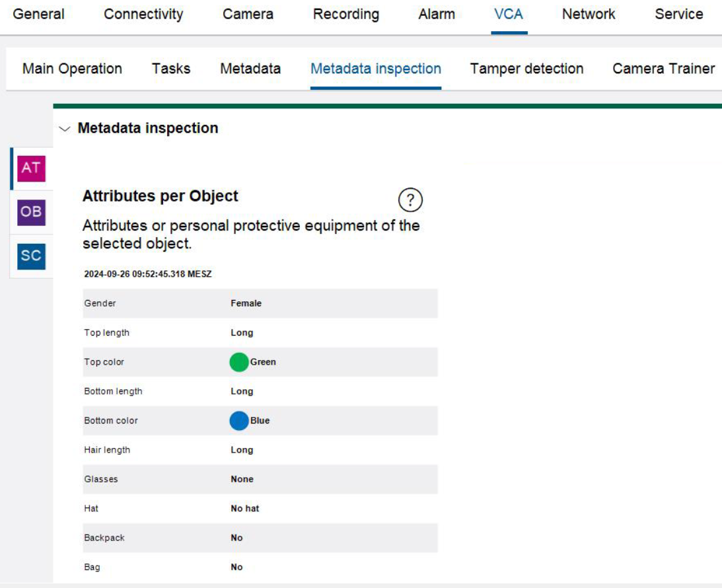Select the SC sidebar icon
Screen dimensions: 722x588
point(31,256)
